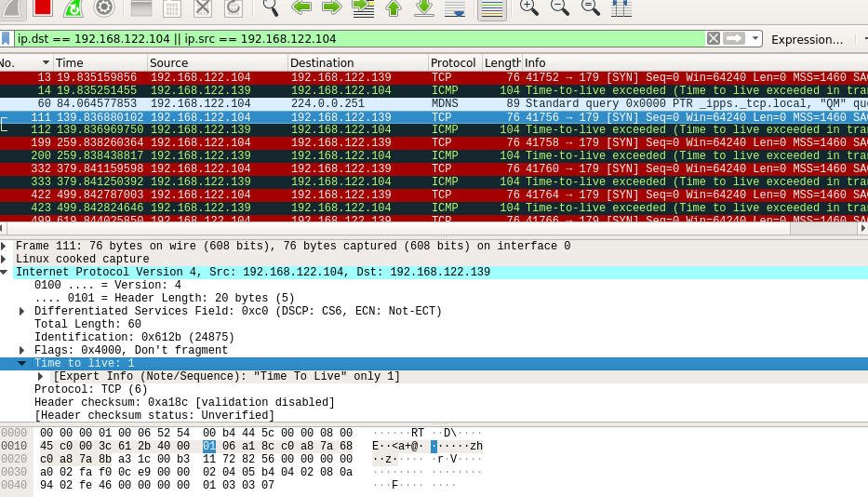Select packet 423 ICMP row
Image resolution: width=868 pixels, height=497 pixels.
(434, 208)
